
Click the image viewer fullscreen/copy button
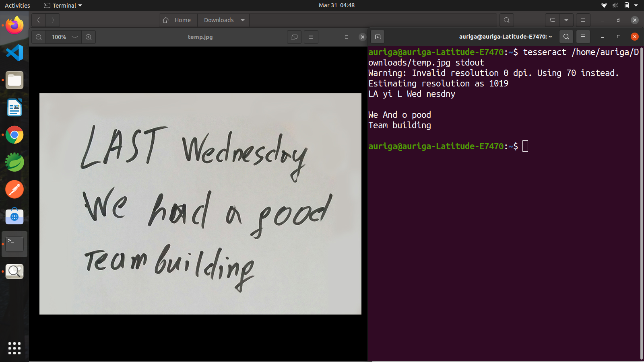coord(294,37)
